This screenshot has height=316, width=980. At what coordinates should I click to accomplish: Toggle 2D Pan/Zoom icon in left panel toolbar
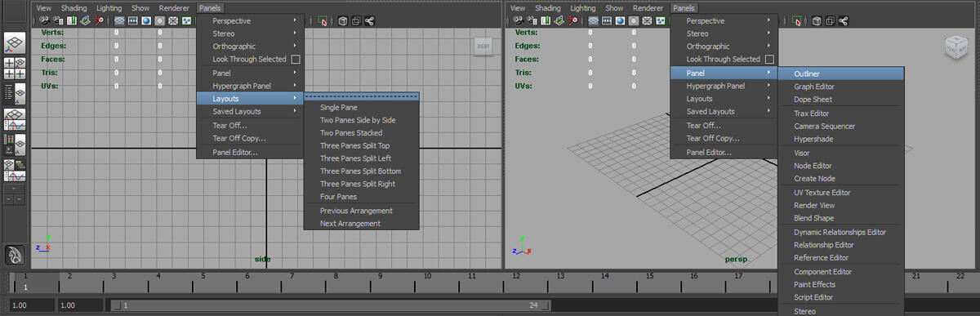pyautogui.click(x=98, y=20)
